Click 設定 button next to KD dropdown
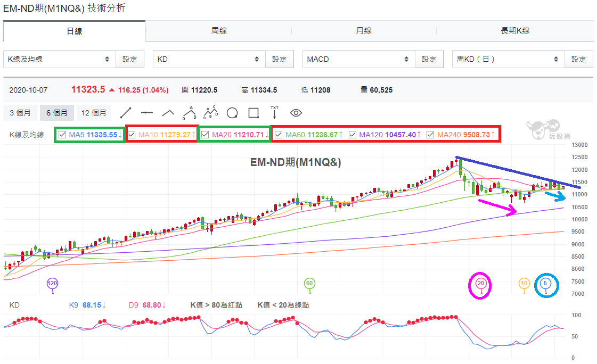The width and height of the screenshot is (597, 364). [280, 59]
